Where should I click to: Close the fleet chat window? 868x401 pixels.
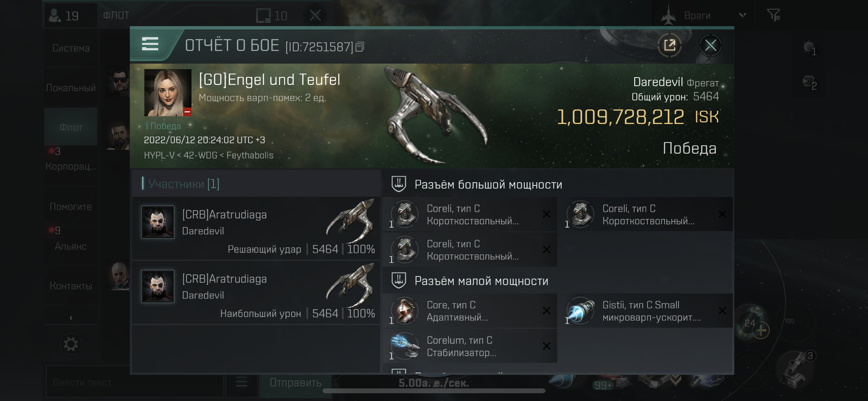coord(315,15)
